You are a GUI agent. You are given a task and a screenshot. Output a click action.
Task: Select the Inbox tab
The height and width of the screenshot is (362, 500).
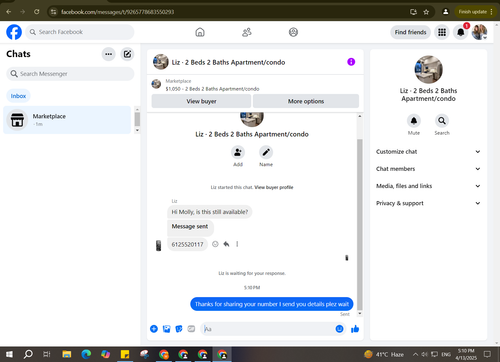click(18, 96)
